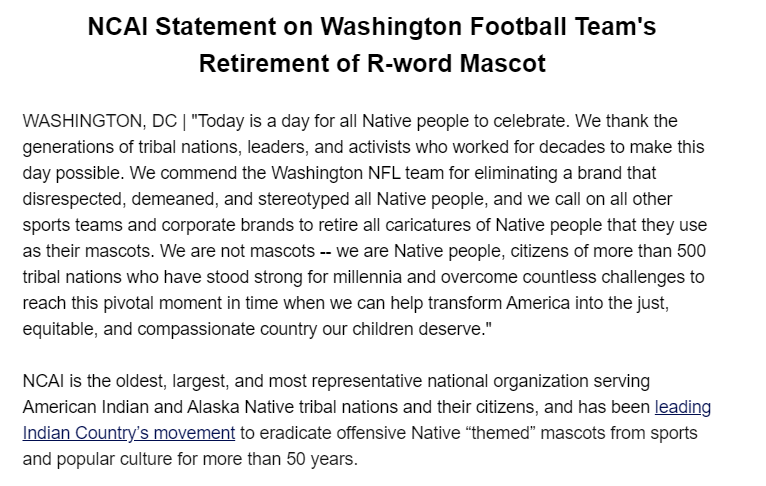Click the headline line 'NCAI Statement on Washington Football Team's'
This screenshot has width=766, height=486.
[x=372, y=27]
